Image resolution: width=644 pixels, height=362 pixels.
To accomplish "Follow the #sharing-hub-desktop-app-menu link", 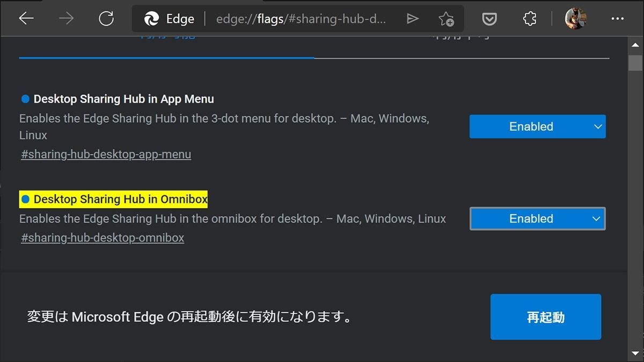I will [106, 154].
